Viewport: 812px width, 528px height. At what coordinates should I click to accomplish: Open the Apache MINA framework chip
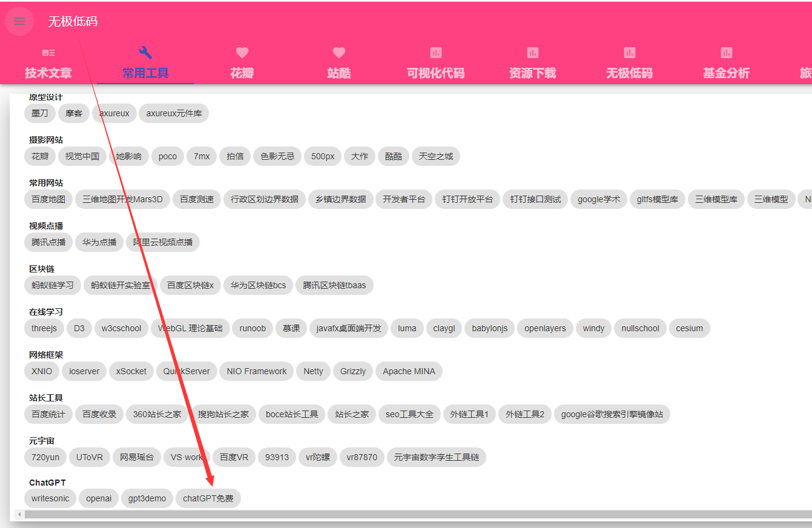click(x=409, y=371)
